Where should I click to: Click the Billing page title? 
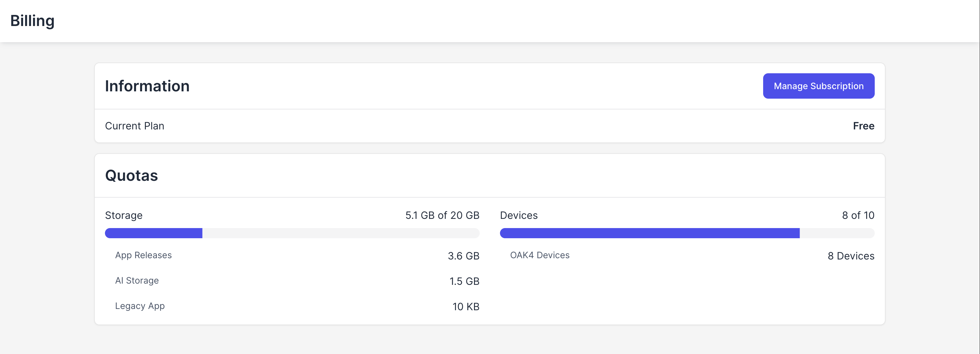point(32,21)
